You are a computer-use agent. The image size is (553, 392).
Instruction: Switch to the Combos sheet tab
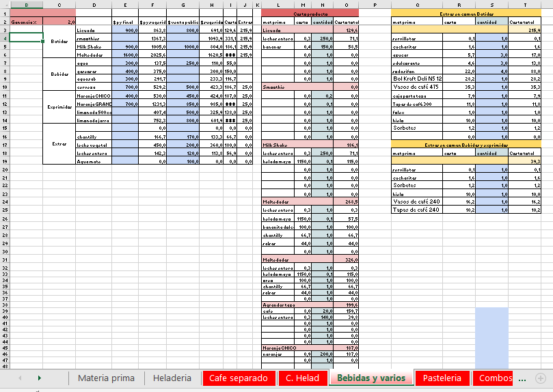494,378
